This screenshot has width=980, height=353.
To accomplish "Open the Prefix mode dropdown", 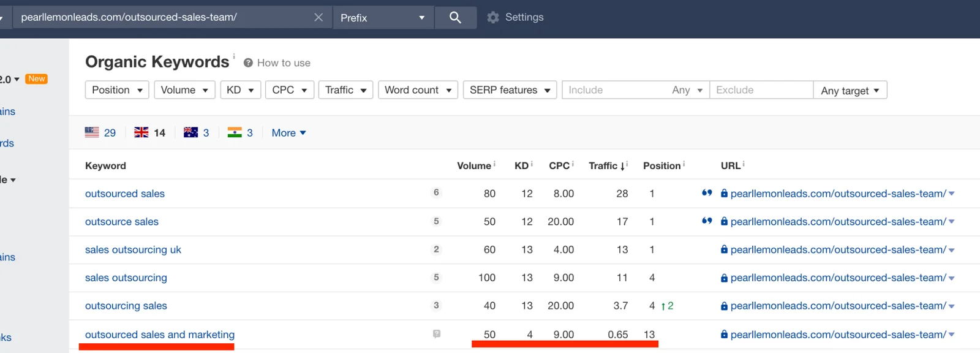I will [383, 18].
